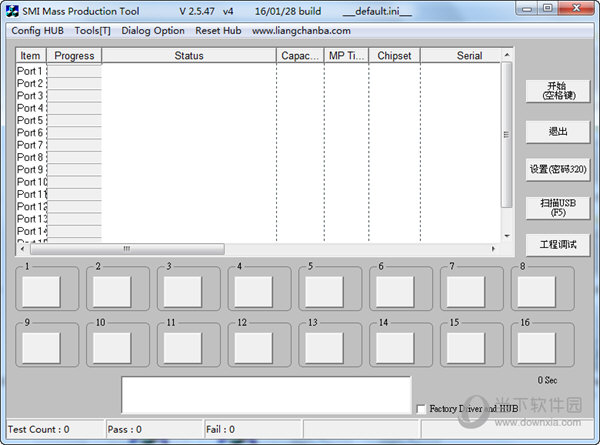Click the 退出 exit button
Viewport: 600px width, 445px height.
coord(558,132)
